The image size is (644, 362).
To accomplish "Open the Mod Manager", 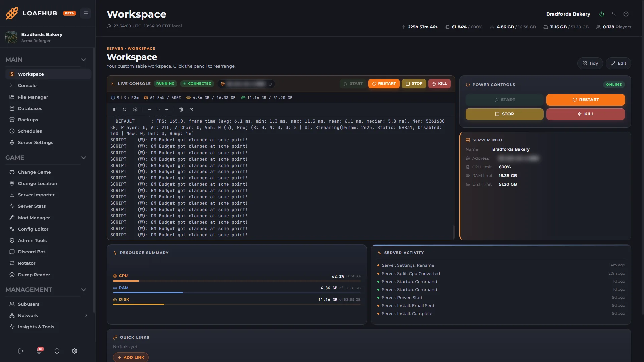I will tap(48, 218).
